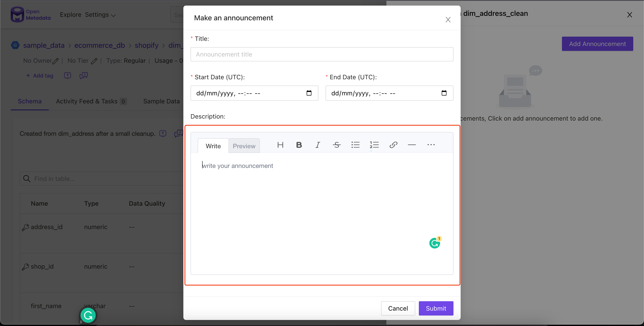
Task: Cancel the announcement dialog
Action: click(x=398, y=308)
